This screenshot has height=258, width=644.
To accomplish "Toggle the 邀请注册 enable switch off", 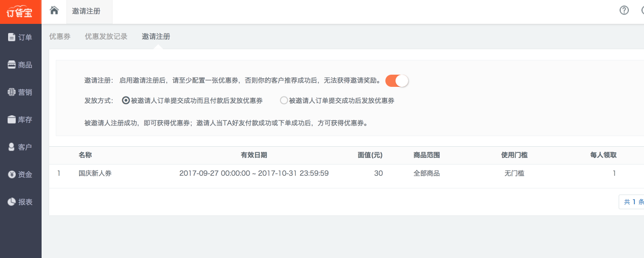I will point(397,81).
